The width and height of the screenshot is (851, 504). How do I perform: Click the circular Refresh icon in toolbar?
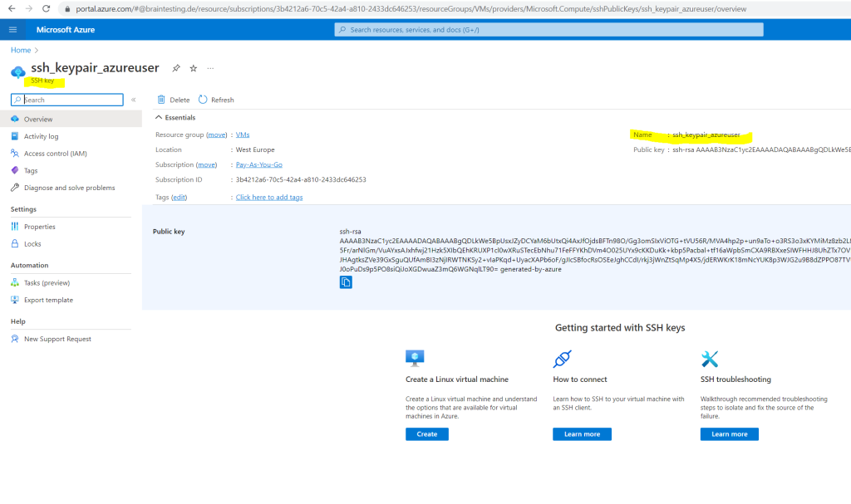203,100
